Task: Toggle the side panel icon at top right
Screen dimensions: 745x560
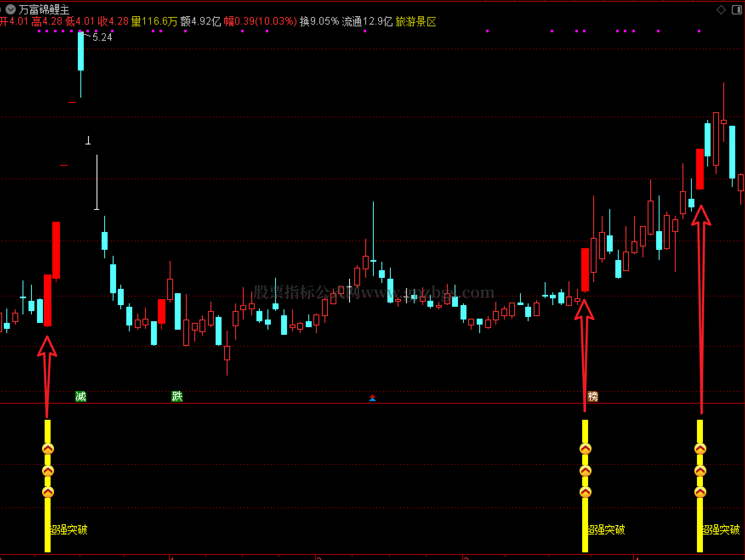Action: [736, 9]
